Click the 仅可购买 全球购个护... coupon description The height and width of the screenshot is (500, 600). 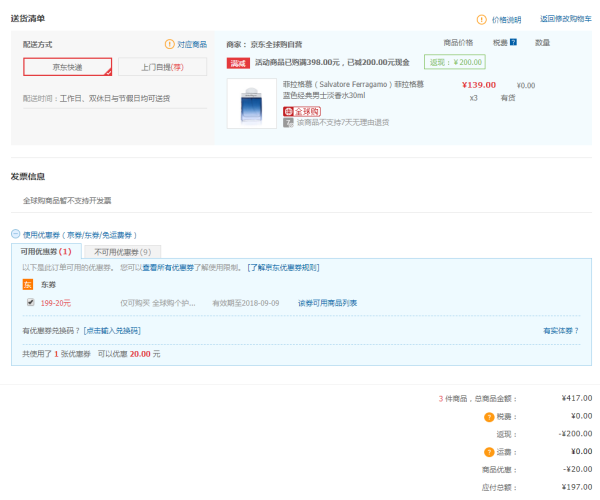(158, 303)
